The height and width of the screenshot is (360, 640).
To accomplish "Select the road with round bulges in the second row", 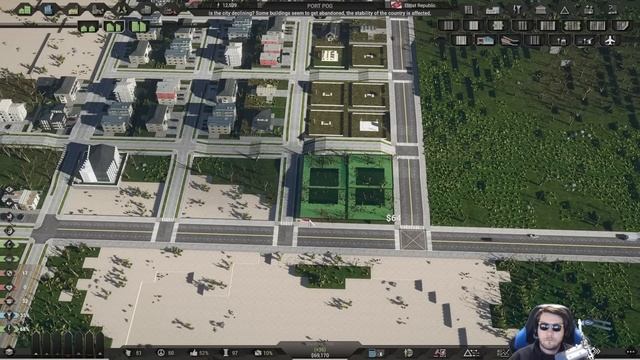I will point(498,25).
